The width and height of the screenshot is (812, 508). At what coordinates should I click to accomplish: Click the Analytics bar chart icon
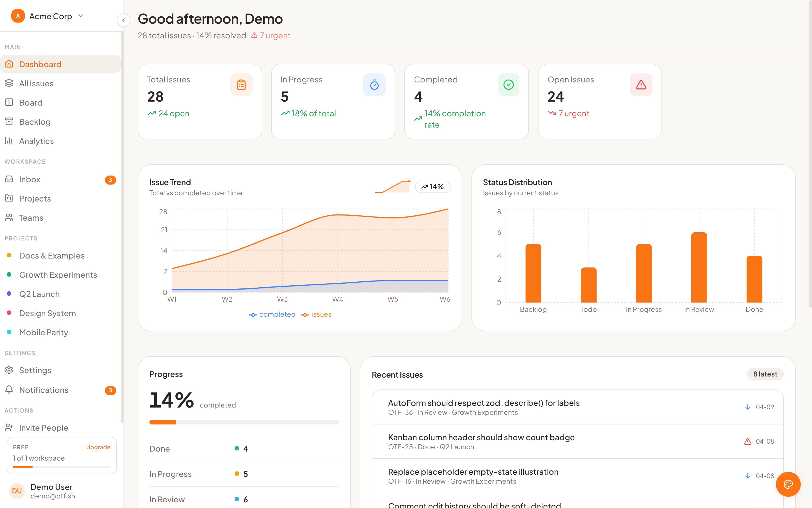(x=9, y=141)
